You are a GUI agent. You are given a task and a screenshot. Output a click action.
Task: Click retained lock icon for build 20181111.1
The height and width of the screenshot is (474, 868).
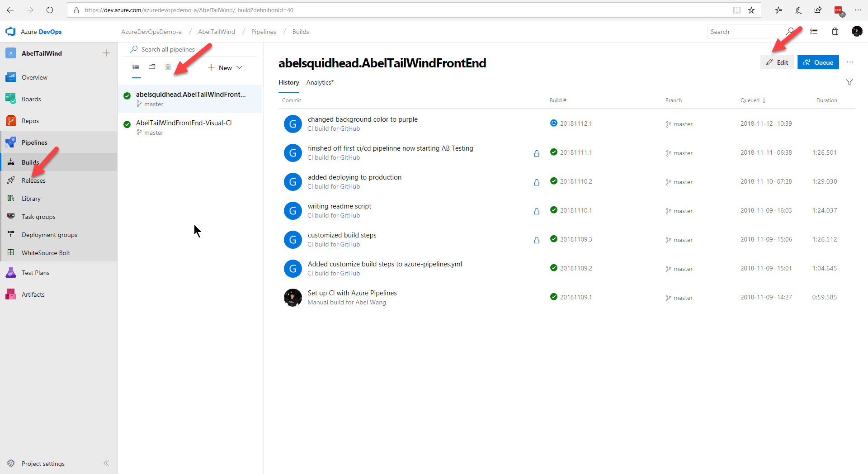coord(537,153)
